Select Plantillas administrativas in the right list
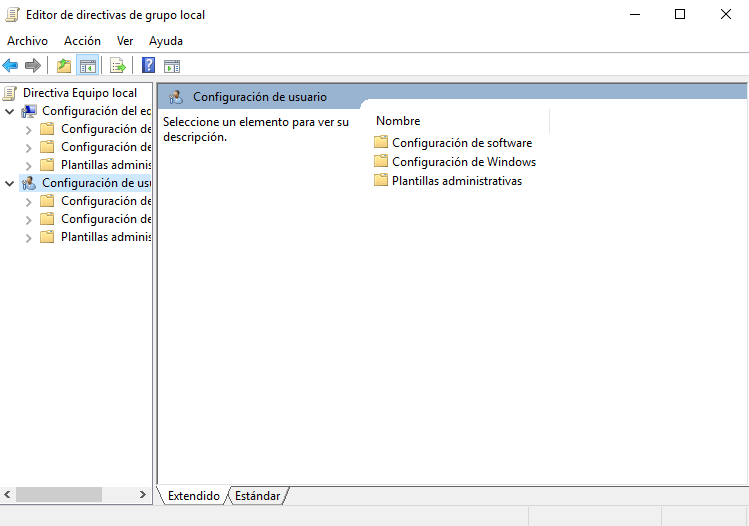 point(457,181)
